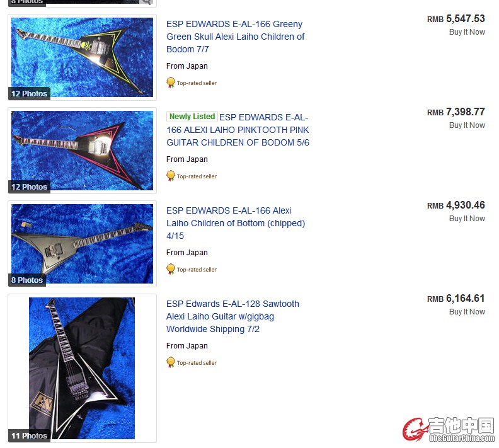Click the 12 Photos label on green skull guitar
This screenshot has width=499, height=448.
tap(29, 93)
